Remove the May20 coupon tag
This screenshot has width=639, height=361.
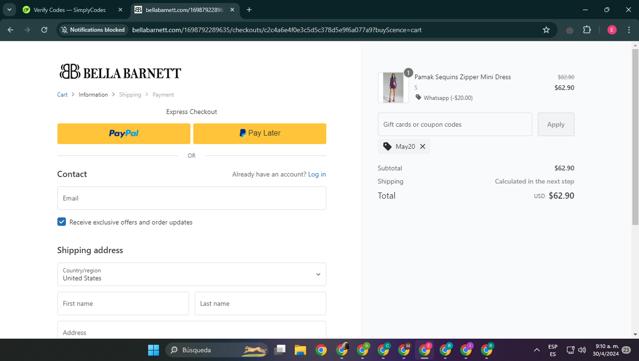tap(423, 146)
